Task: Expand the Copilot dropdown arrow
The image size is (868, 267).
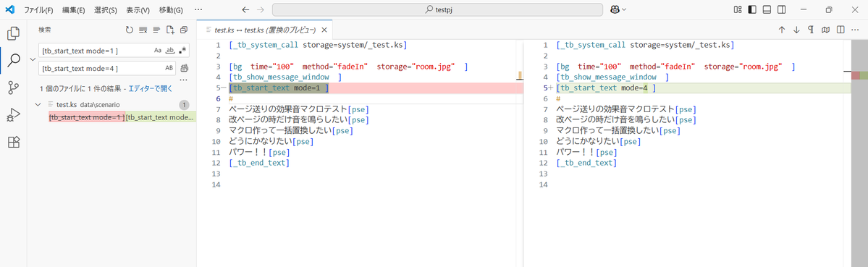Action: click(625, 10)
